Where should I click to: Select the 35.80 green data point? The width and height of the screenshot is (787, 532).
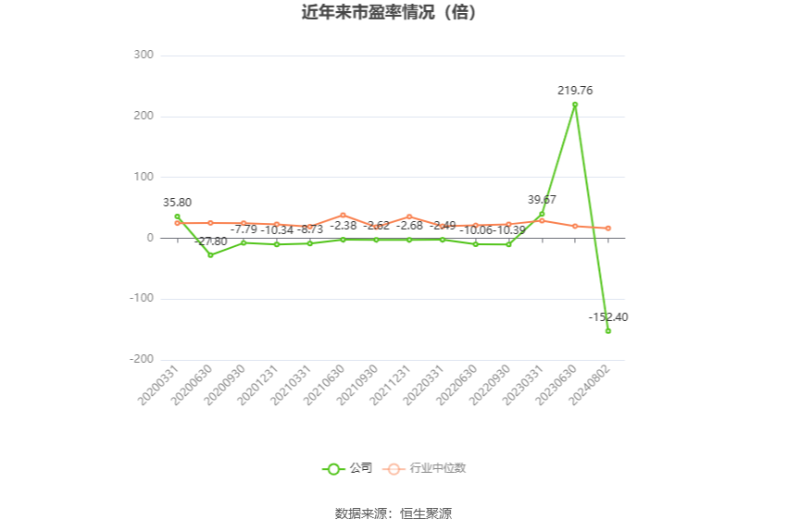click(177, 217)
